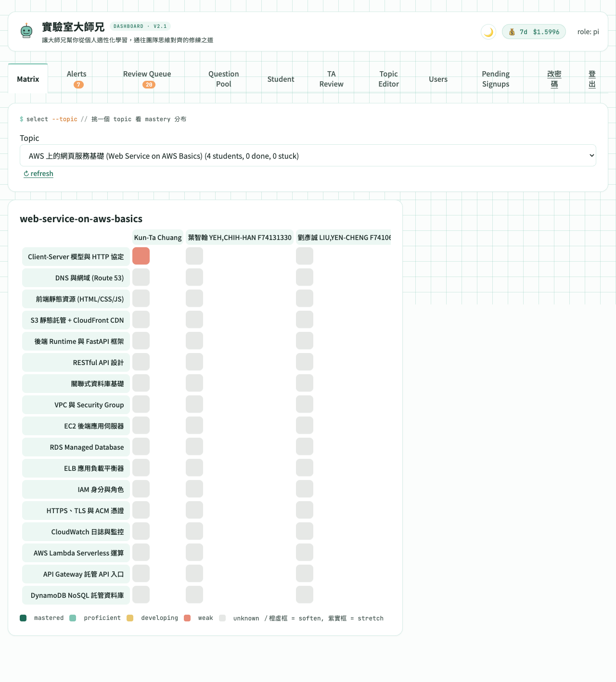Viewport: 616px width, 682px height.
Task: Click RESTful API cell under 葉智翰 column
Action: 194,362
